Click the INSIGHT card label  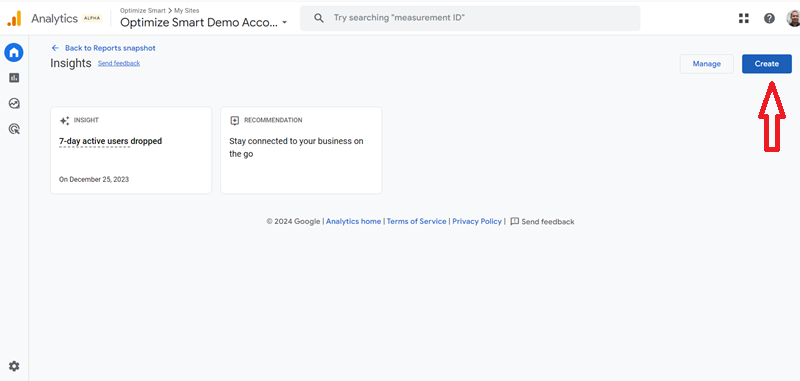tap(86, 120)
